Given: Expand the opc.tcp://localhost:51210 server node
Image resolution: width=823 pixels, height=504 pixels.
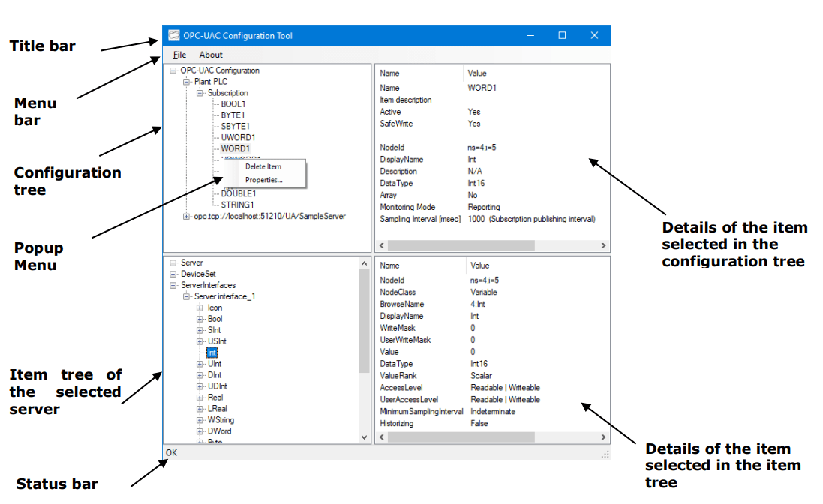Looking at the screenshot, I should [186, 216].
